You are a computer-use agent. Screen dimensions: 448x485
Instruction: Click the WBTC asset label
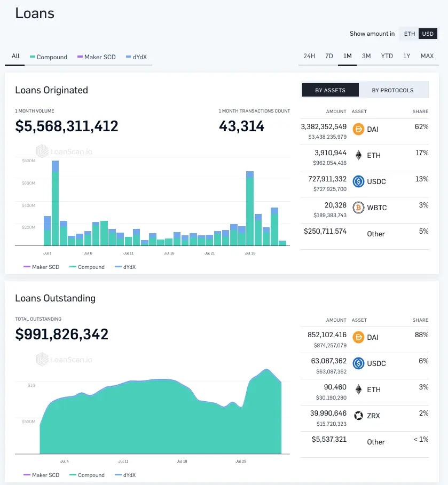click(x=377, y=208)
